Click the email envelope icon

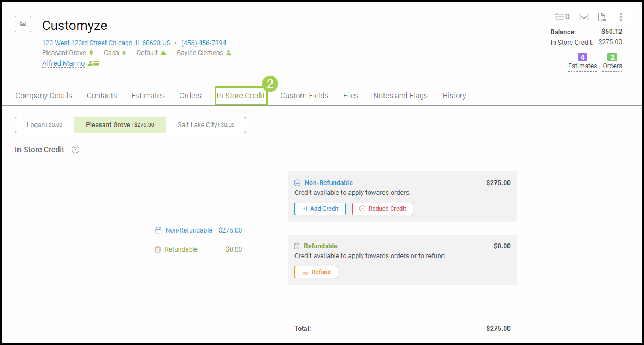click(583, 17)
